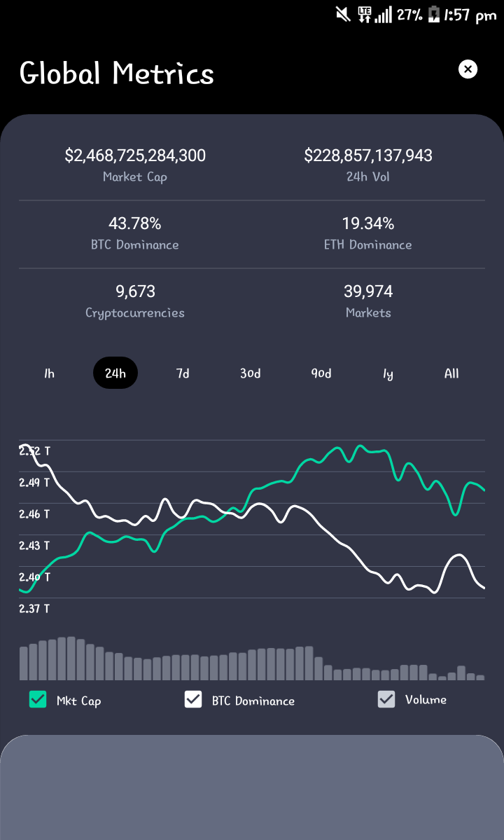Uncheck the Mkt Cap checkbox

point(38,699)
